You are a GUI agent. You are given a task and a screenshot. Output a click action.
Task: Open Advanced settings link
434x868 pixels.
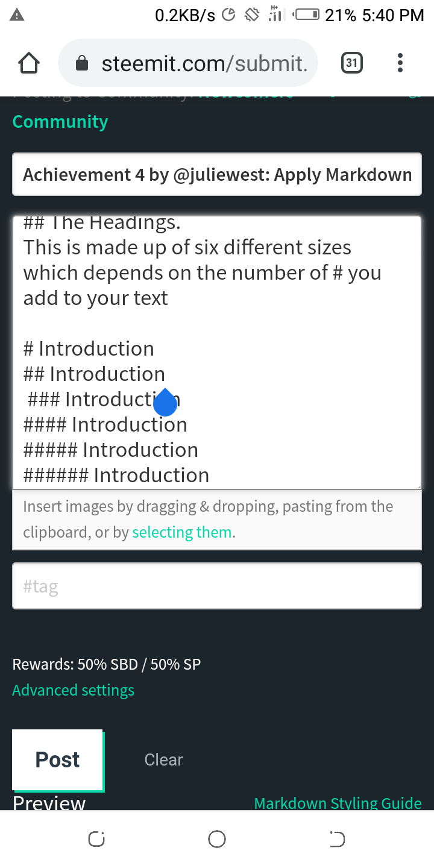coord(74,690)
